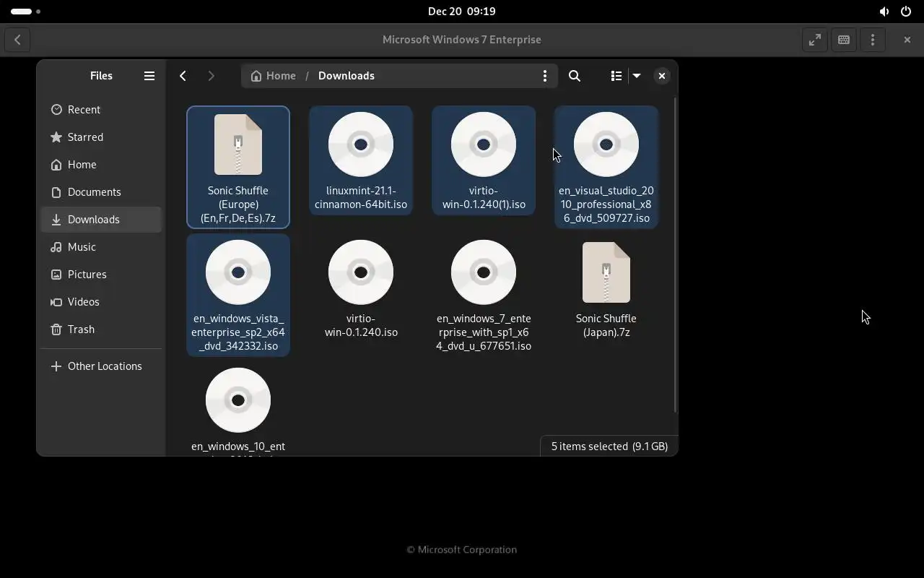Viewport: 924px width, 578px height.
Task: Go back in Files navigation
Action: (183, 76)
